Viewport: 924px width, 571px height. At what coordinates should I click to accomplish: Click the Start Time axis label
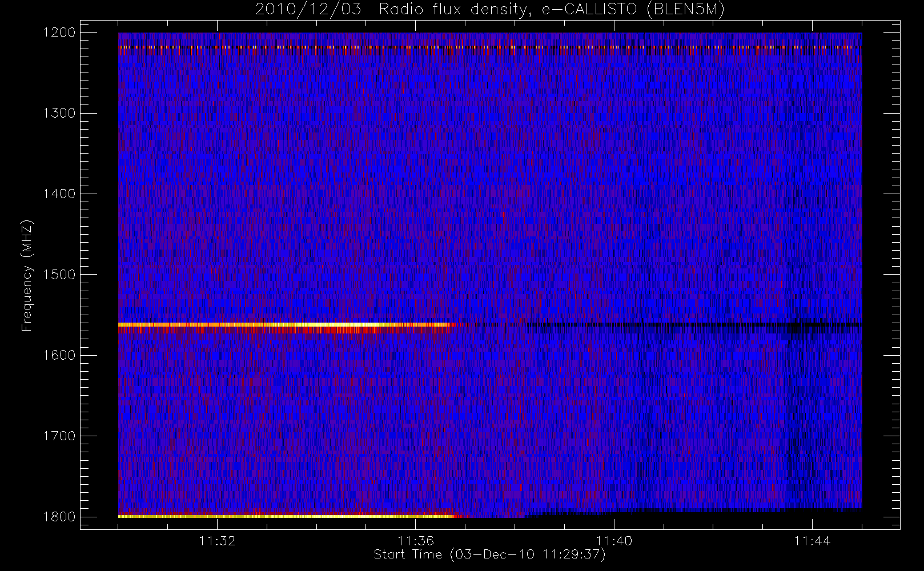(x=489, y=554)
